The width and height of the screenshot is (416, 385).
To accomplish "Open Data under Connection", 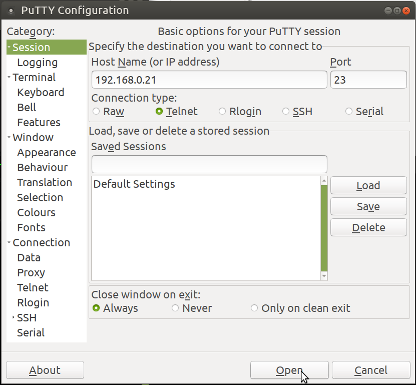I will pyautogui.click(x=29, y=257).
